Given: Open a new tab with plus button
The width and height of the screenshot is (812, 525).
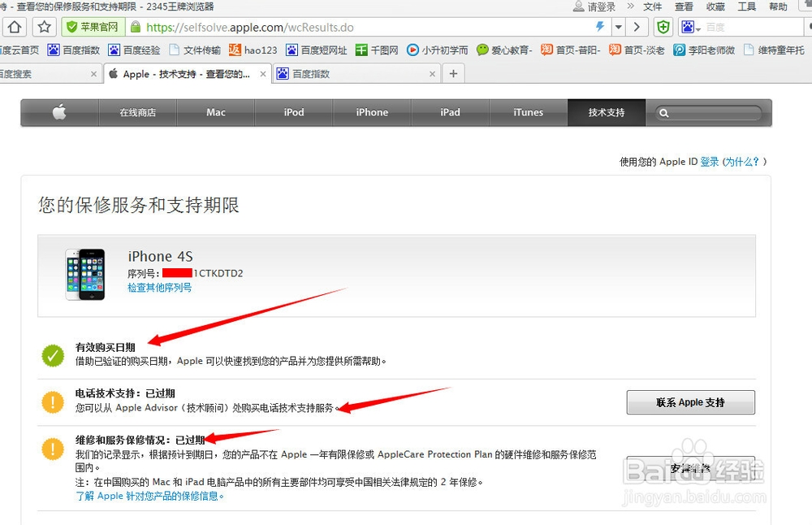Looking at the screenshot, I should [x=454, y=74].
